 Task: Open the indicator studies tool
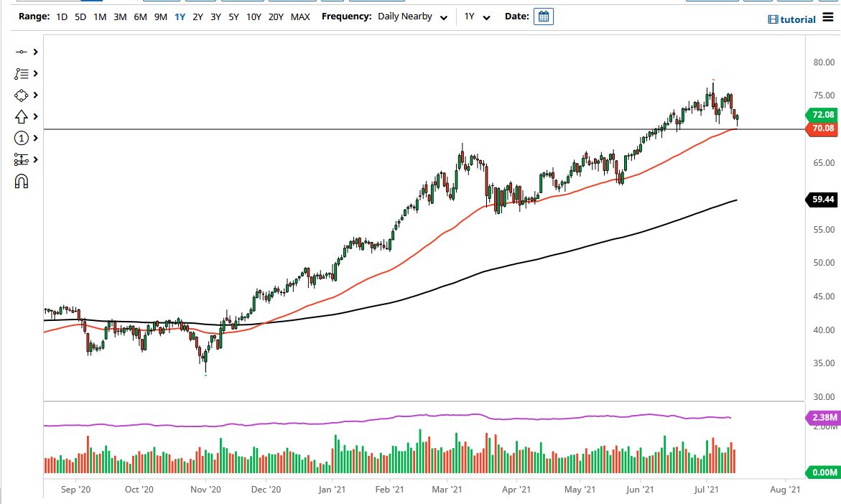[x=19, y=73]
